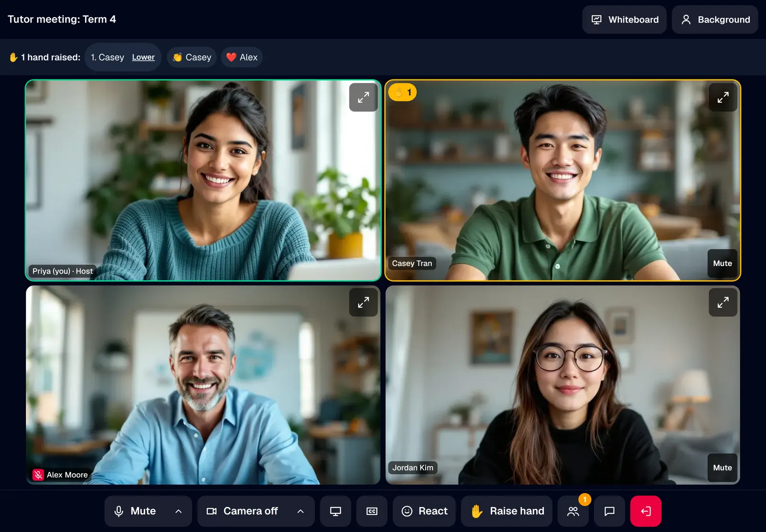Mute Jordan Kim
Viewport: 766px width, 532px height.
click(722, 468)
